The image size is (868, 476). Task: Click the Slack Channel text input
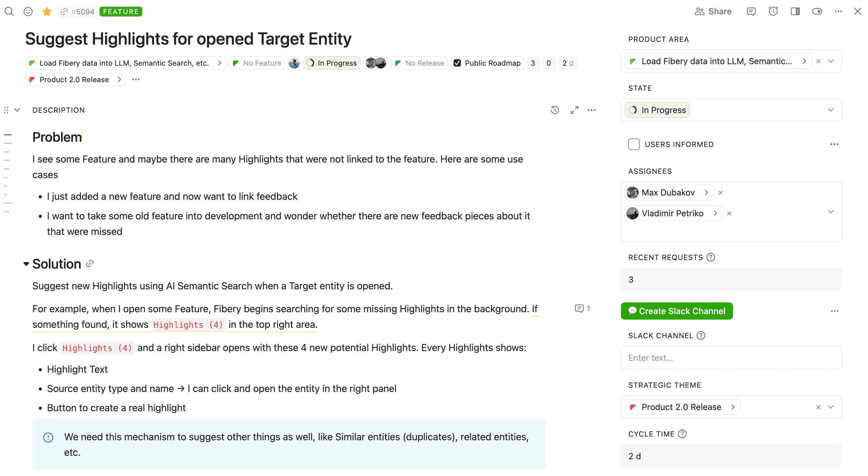pyautogui.click(x=731, y=358)
